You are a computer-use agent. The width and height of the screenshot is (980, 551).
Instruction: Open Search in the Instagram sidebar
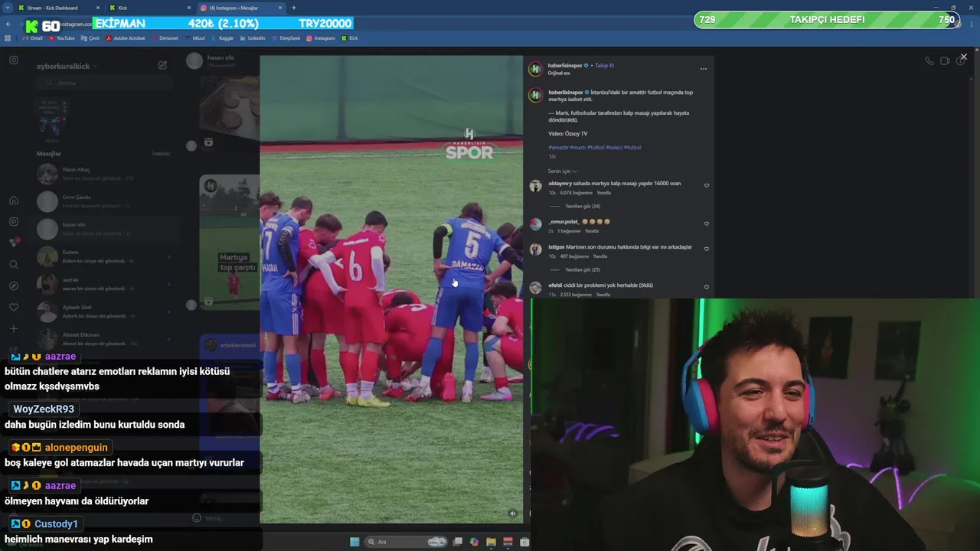14,265
